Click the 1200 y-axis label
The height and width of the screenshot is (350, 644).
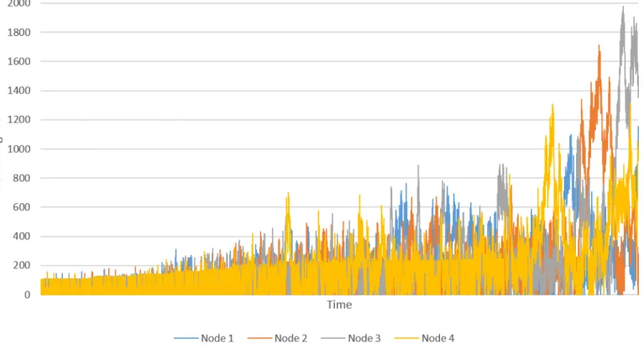tap(19, 120)
